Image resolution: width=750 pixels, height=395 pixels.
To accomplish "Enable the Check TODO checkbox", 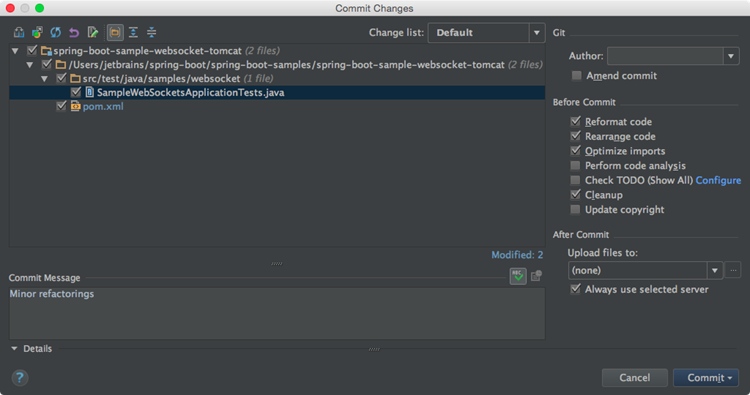I will [575, 180].
